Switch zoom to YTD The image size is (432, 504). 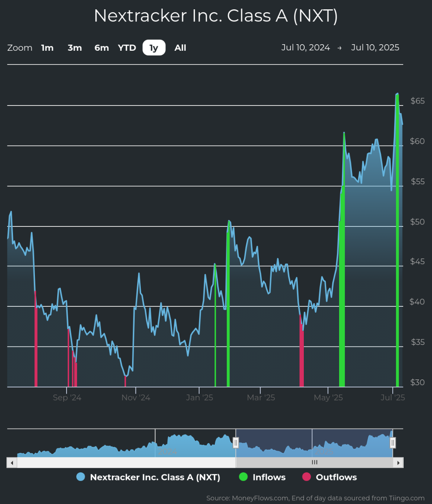[127, 48]
